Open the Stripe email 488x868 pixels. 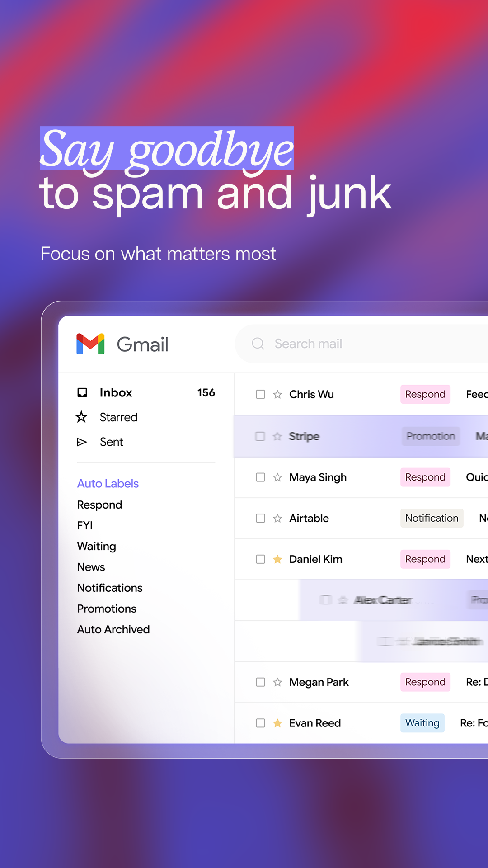coord(361,436)
